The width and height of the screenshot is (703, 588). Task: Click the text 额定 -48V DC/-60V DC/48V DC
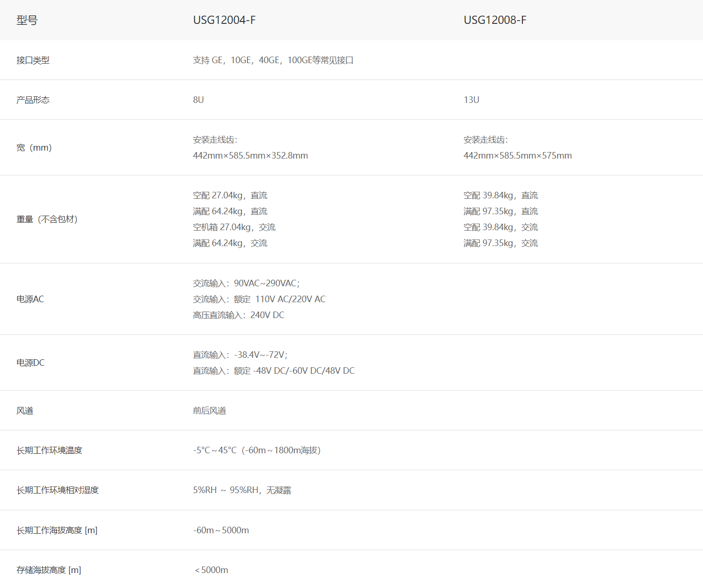pos(294,371)
